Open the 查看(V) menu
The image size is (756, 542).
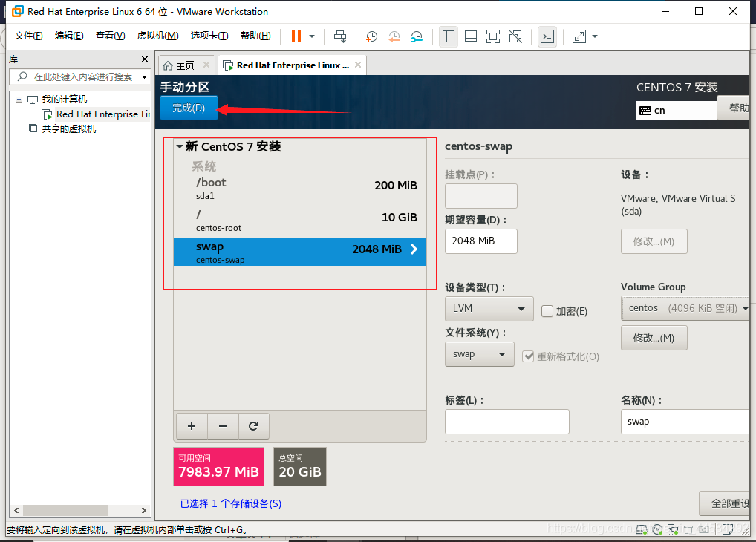tap(111, 36)
